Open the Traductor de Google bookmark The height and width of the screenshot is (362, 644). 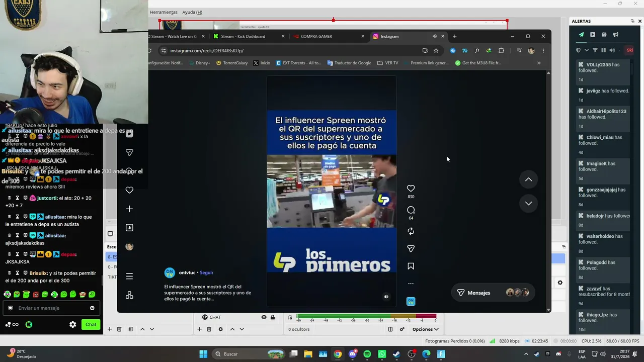click(349, 63)
